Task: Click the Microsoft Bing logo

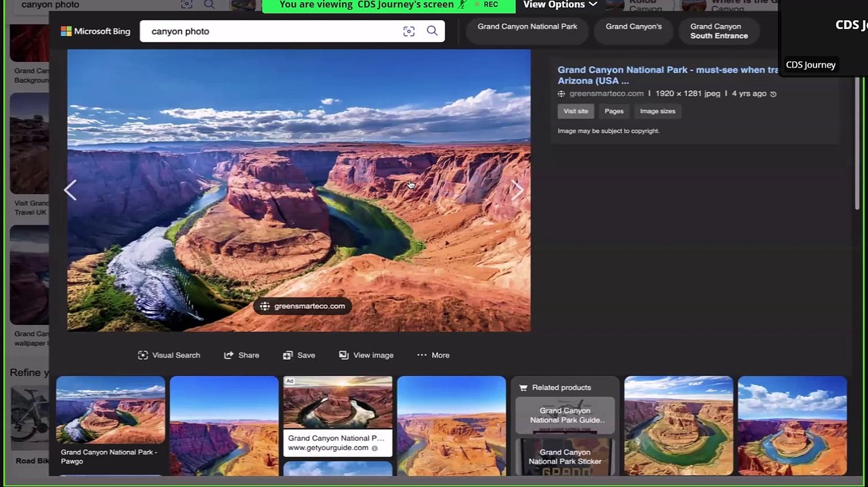Action: [x=95, y=31]
